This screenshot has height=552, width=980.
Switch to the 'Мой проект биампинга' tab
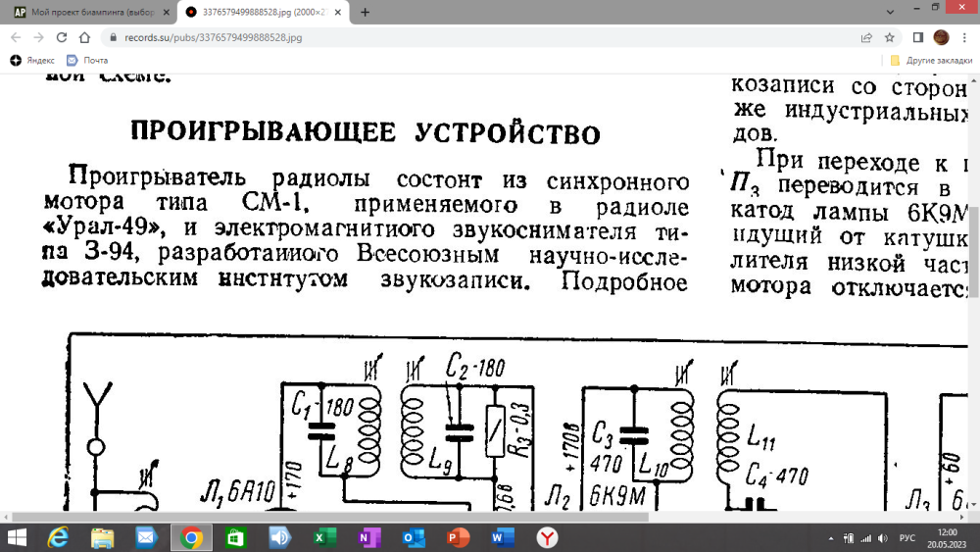click(x=92, y=12)
